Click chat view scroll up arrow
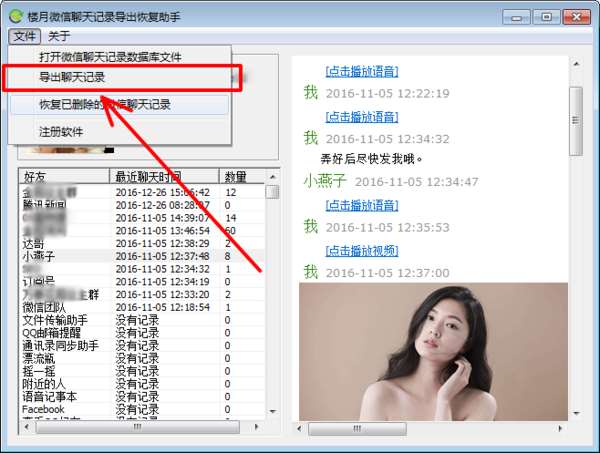 [x=576, y=64]
